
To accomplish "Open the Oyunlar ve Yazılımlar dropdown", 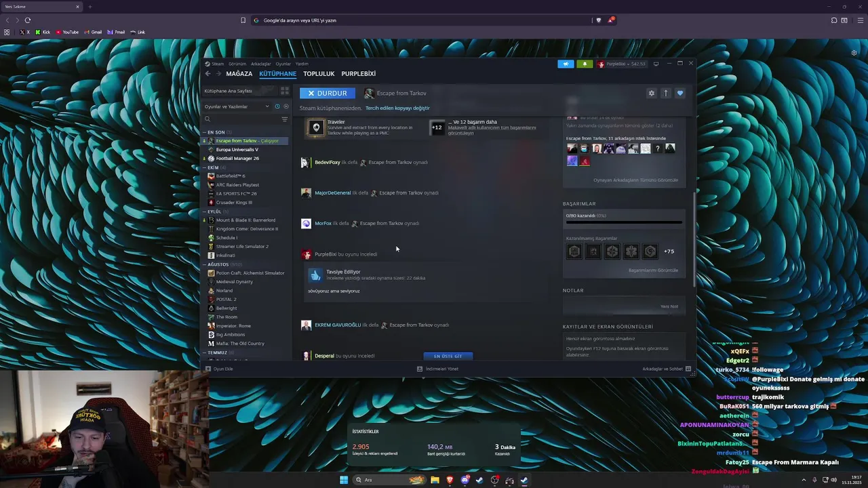I will (237, 106).
